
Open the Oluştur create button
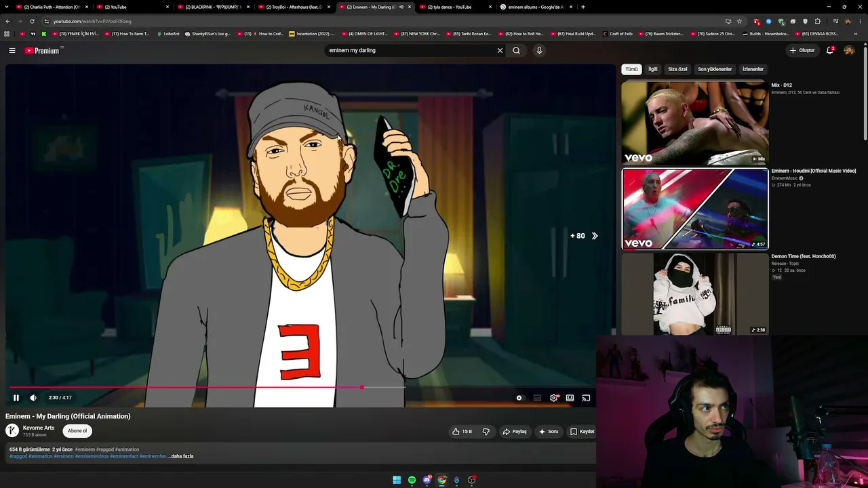[802, 50]
